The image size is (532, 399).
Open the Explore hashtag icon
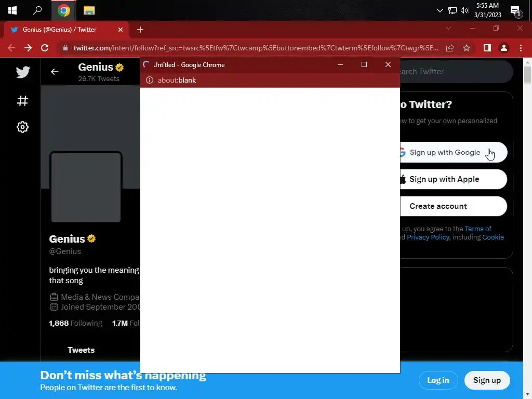pos(22,101)
